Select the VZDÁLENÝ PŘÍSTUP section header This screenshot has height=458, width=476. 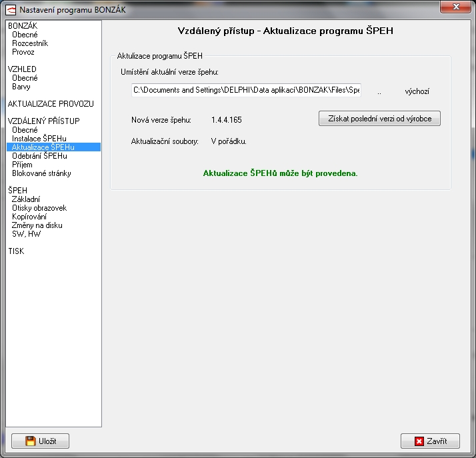point(44,121)
